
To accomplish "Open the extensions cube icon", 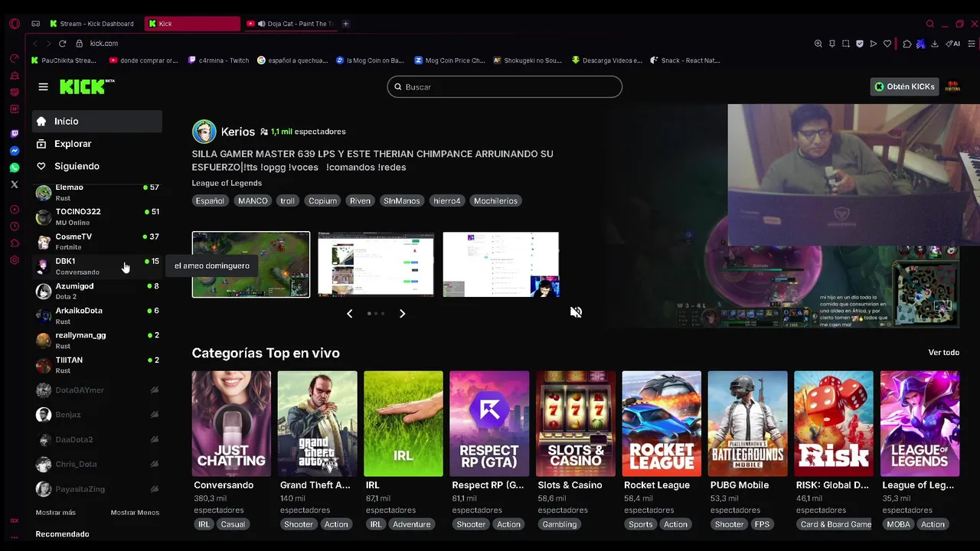I will (906, 44).
